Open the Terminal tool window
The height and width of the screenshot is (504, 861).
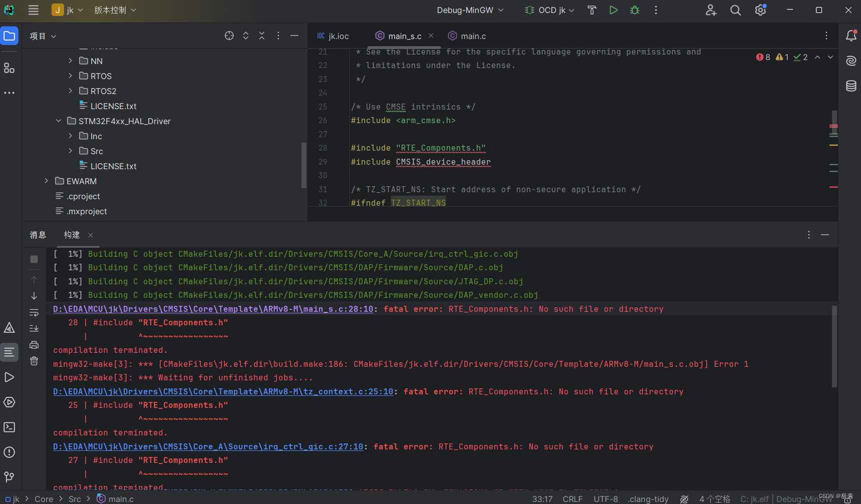click(x=9, y=427)
